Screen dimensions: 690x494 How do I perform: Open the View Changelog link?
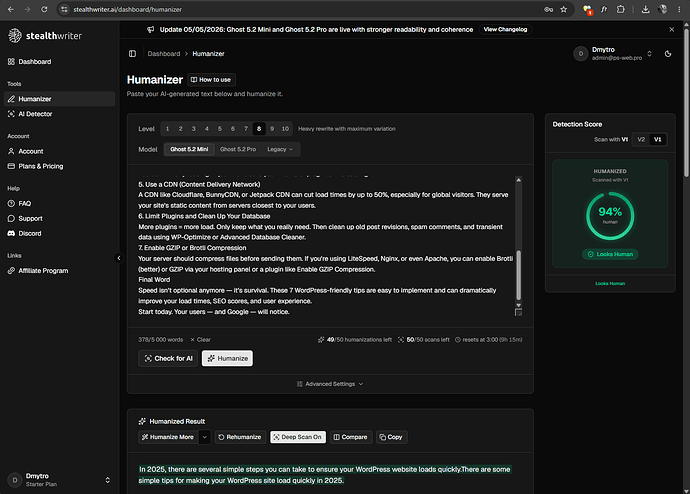[x=505, y=29]
